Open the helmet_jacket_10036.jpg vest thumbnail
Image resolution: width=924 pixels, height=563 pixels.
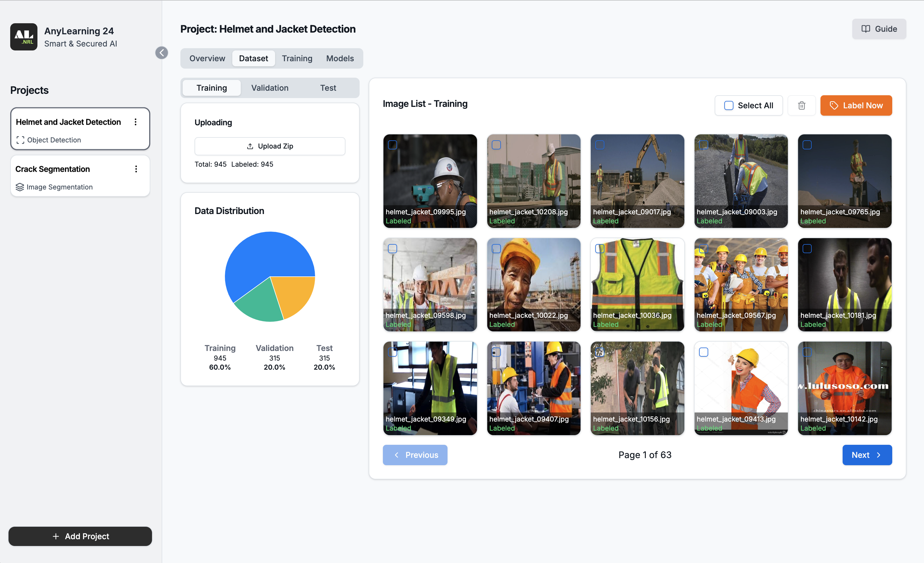(x=637, y=277)
